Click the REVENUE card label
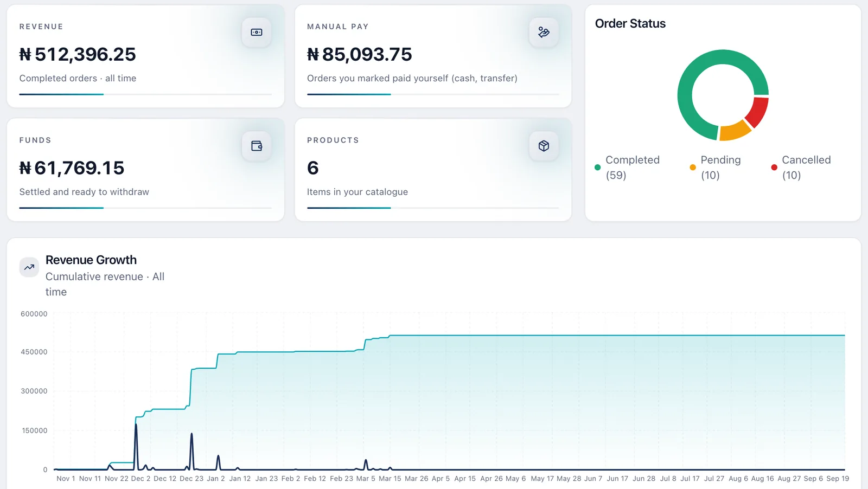This screenshot has height=489, width=868. pos(41,27)
